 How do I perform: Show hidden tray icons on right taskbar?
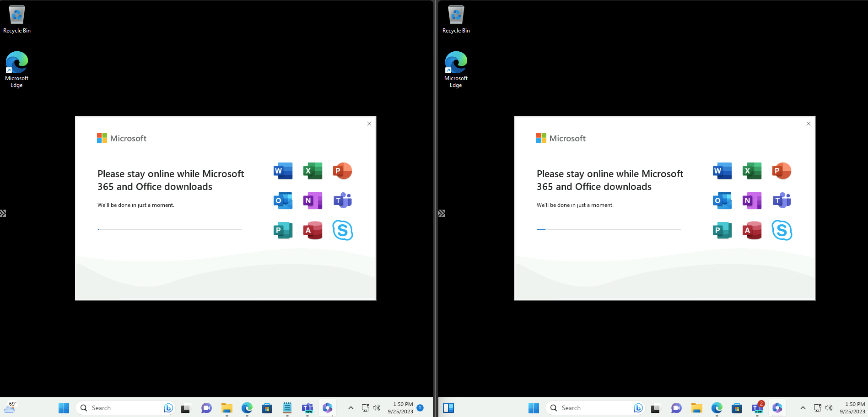(x=803, y=408)
